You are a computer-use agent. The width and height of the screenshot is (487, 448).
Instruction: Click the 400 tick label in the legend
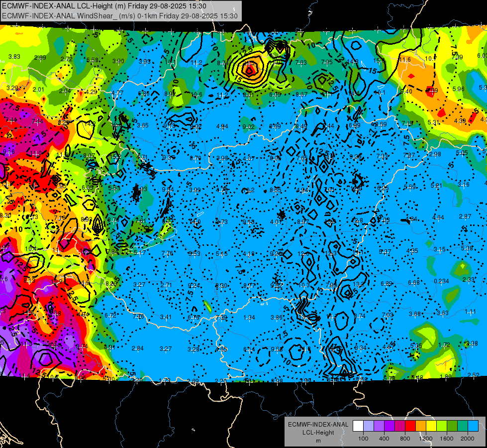coord(384,439)
